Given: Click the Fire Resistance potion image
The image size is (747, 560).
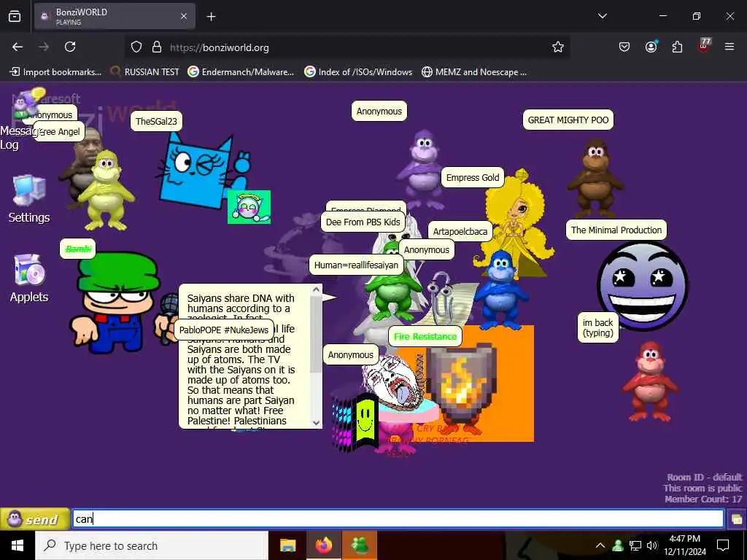Looking at the screenshot, I should 461,385.
